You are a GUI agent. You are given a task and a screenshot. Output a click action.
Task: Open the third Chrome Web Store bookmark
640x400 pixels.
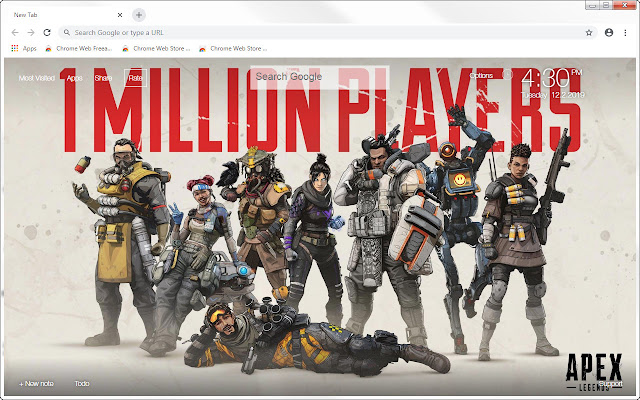click(x=233, y=48)
